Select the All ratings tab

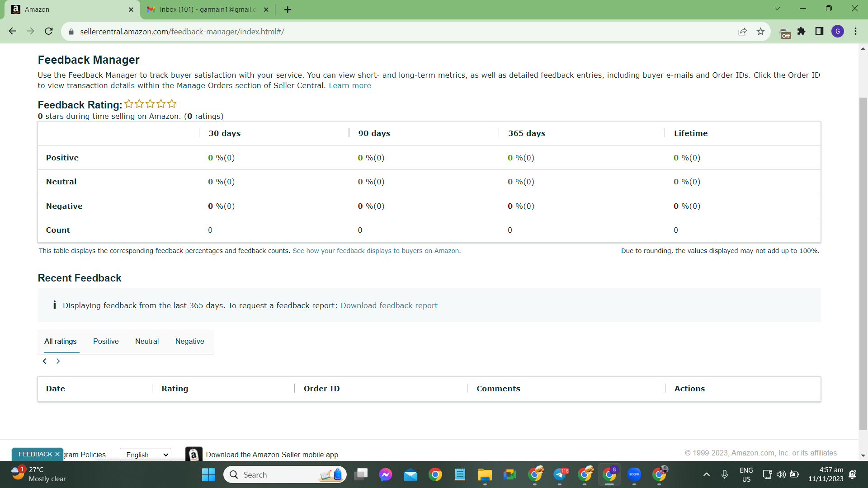click(x=61, y=341)
